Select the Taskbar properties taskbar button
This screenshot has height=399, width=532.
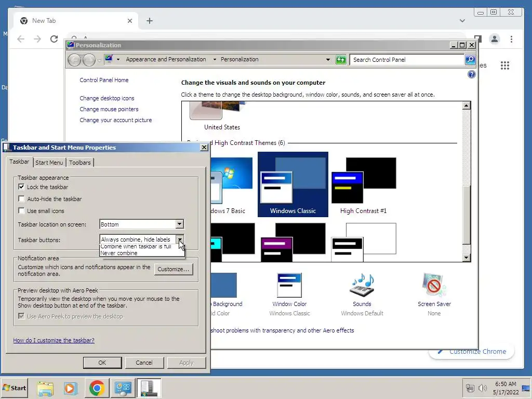(x=149, y=388)
